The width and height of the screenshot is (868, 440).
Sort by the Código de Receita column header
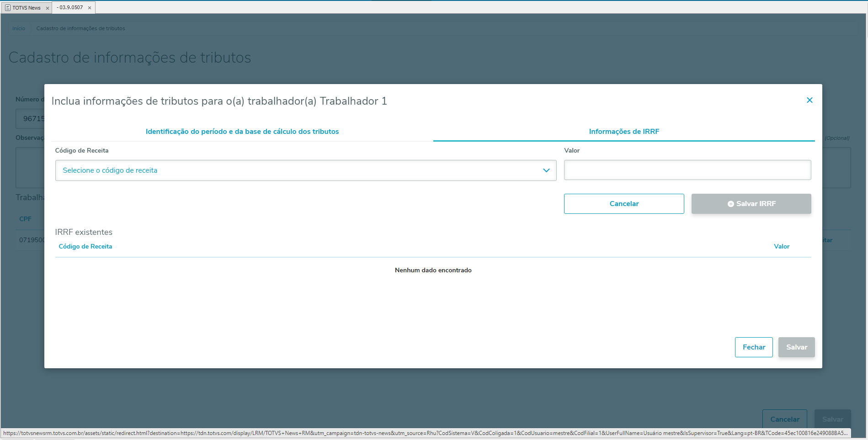pos(85,246)
